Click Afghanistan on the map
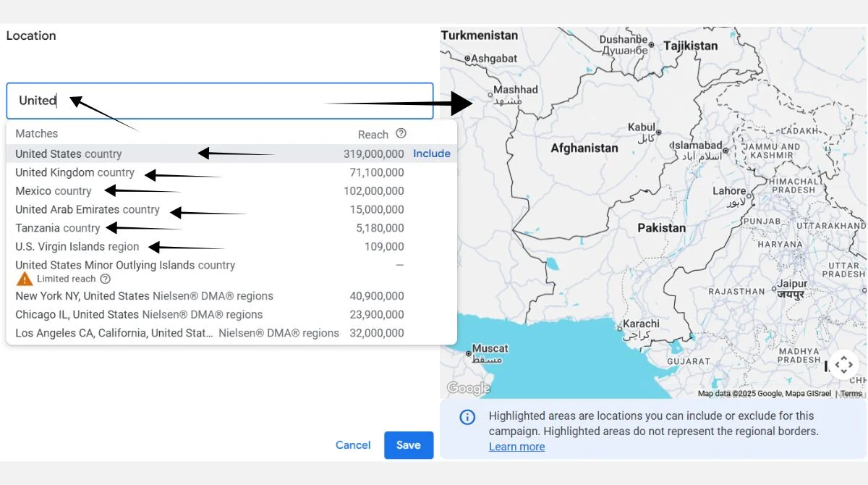This screenshot has height=485, width=868. coord(584,148)
